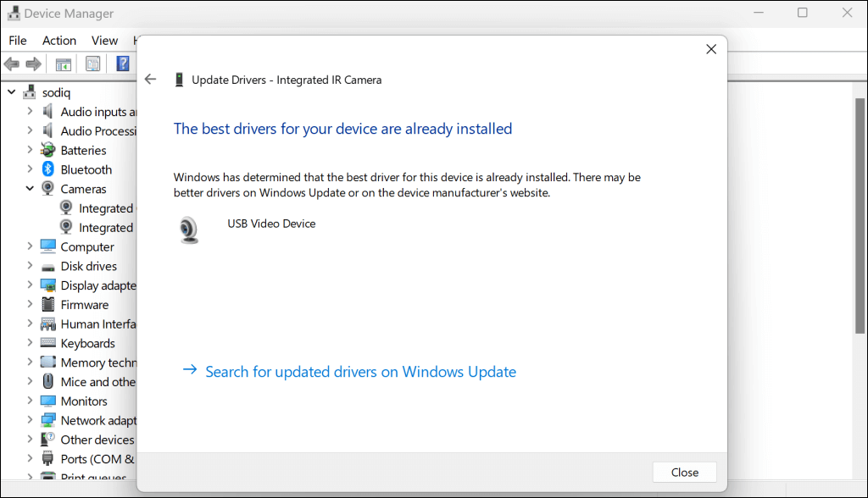868x498 pixels.
Task: Open the View menu
Action: point(104,41)
